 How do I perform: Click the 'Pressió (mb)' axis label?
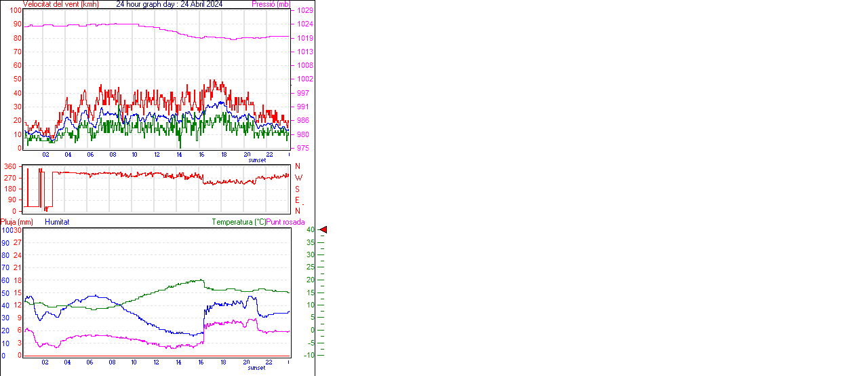(271, 4)
